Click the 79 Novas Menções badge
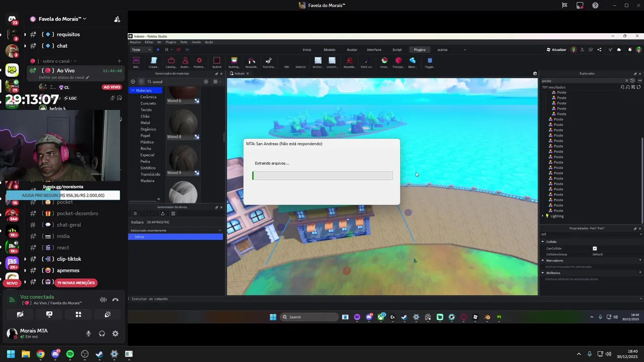The image size is (644, 362). coord(75,283)
